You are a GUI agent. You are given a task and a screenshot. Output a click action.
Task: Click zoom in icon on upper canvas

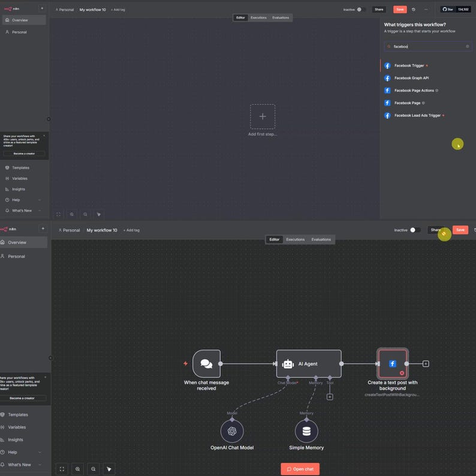click(72, 215)
